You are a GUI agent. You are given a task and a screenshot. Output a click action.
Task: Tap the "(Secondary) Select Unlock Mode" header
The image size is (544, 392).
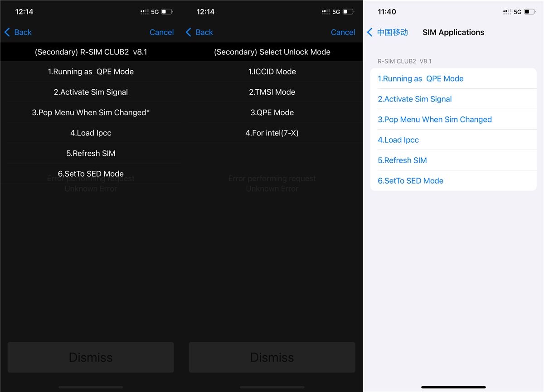(x=272, y=52)
